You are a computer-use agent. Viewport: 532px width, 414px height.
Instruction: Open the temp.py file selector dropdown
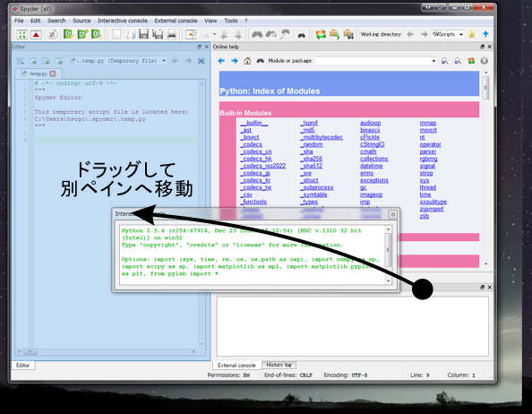(x=164, y=61)
